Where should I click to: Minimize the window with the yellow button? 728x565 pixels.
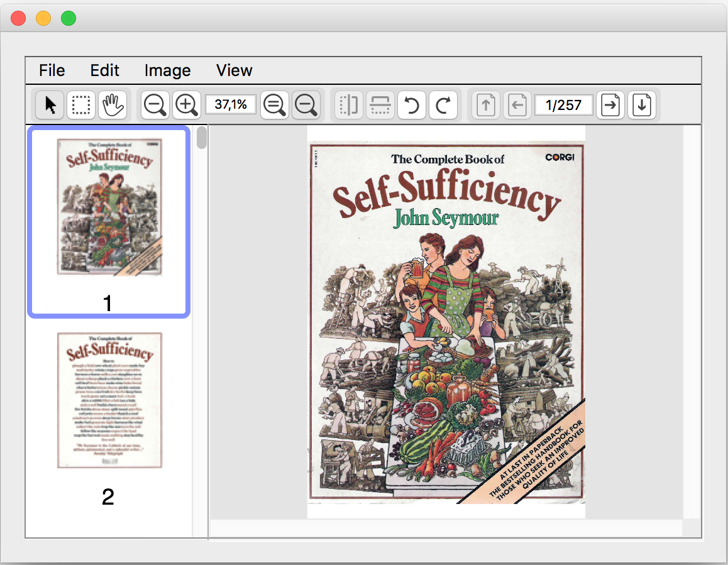pyautogui.click(x=43, y=18)
